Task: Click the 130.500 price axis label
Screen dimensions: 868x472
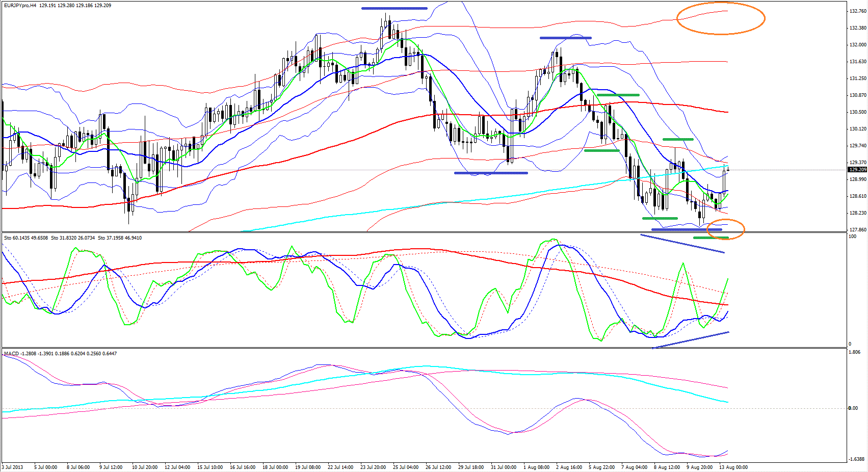Action: point(857,112)
